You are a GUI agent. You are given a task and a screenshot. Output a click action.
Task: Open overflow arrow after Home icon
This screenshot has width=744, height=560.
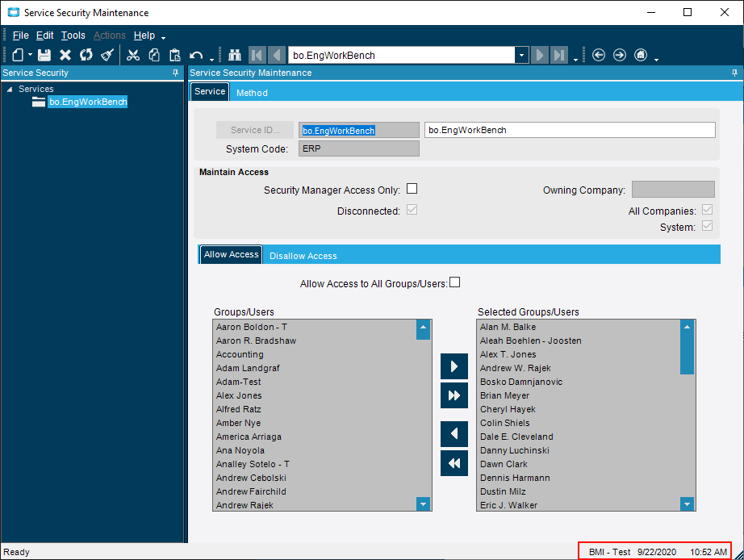pyautogui.click(x=656, y=60)
